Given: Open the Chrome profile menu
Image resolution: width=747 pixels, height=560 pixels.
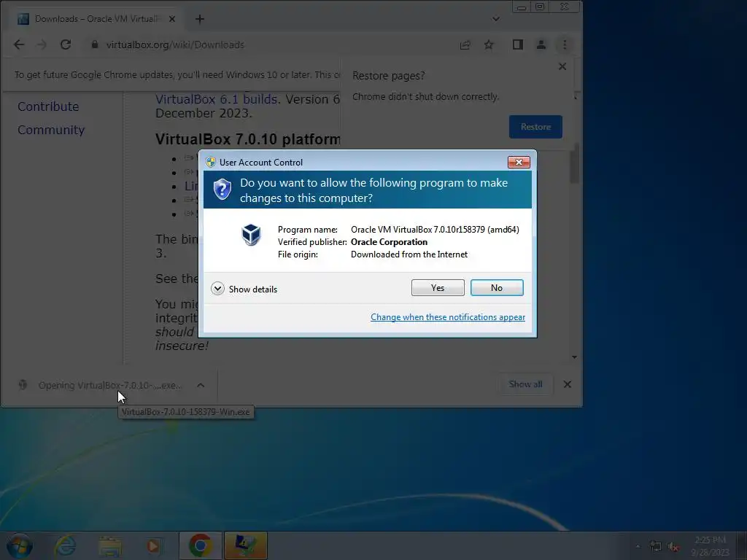Looking at the screenshot, I should click(x=541, y=44).
